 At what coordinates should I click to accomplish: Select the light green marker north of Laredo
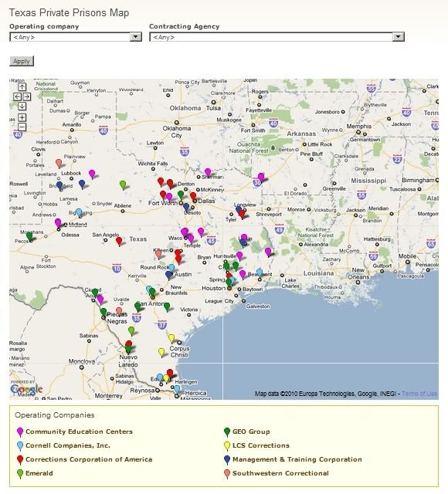131,331
